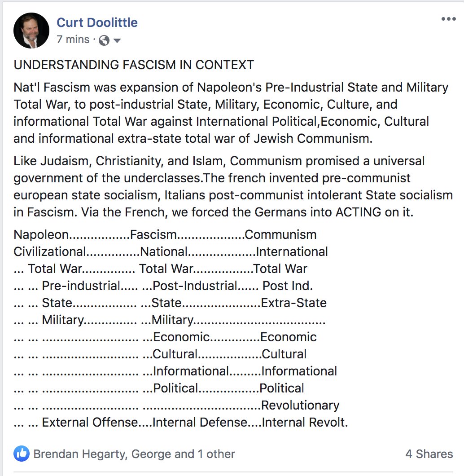Click the paragraph starting "Nat'l Fascism was"
Image resolution: width=464 pixels, height=476 pixels.
(231, 113)
